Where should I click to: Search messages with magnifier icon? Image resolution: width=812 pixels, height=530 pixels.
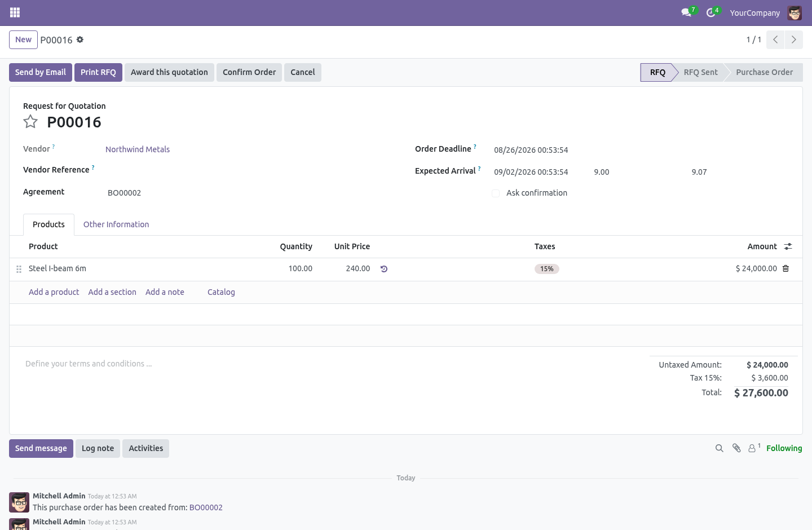[719, 448]
